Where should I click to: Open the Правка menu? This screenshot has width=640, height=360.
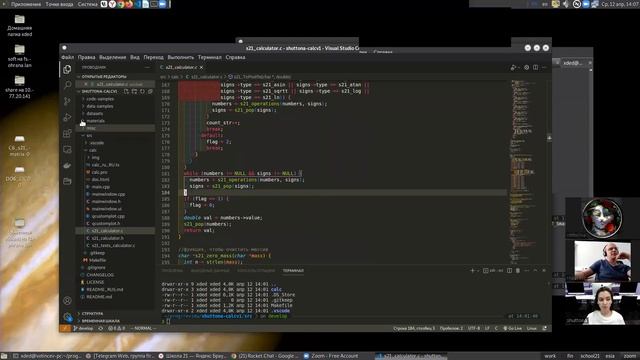[x=86, y=58]
